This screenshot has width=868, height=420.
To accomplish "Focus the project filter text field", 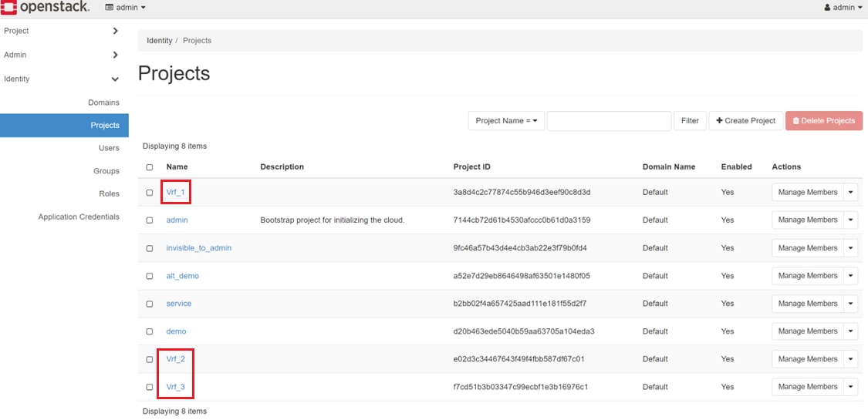I will [x=609, y=121].
